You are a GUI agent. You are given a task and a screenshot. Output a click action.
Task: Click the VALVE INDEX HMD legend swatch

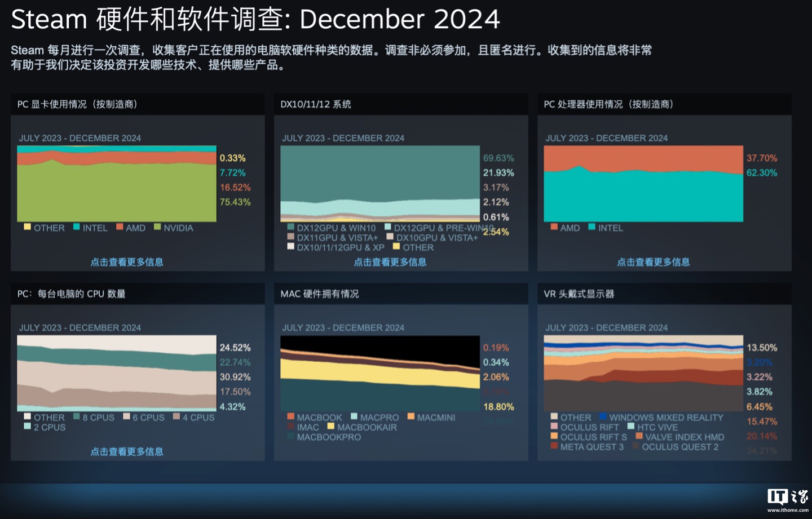(x=639, y=436)
